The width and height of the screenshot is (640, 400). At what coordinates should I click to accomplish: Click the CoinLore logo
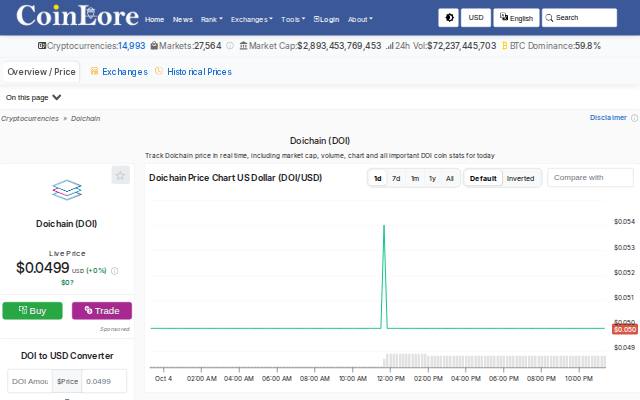(x=78, y=16)
